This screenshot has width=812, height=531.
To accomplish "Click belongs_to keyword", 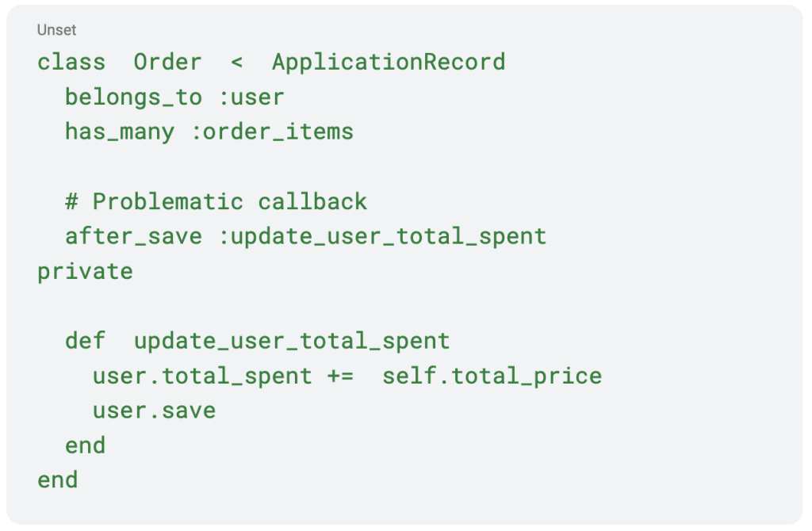I will [133, 97].
